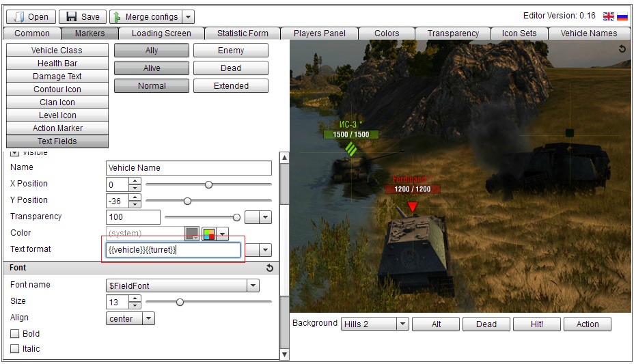Select Clan Icon section
Screen dimensions: 634x364
coord(57,102)
